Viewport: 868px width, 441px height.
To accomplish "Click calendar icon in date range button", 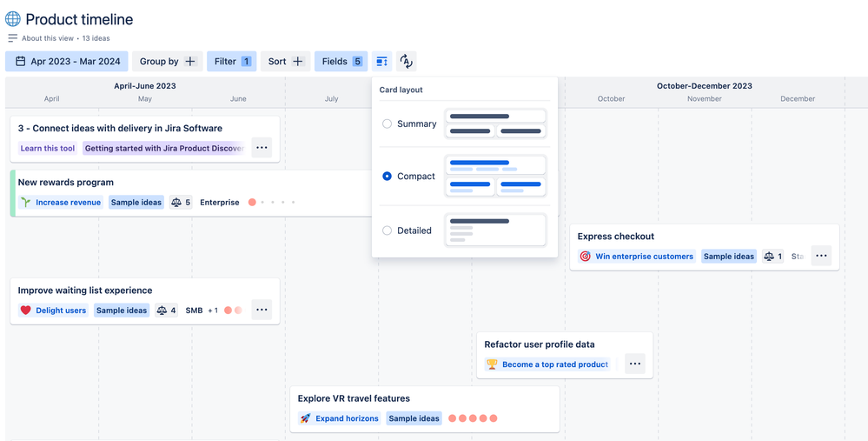I will pyautogui.click(x=21, y=62).
